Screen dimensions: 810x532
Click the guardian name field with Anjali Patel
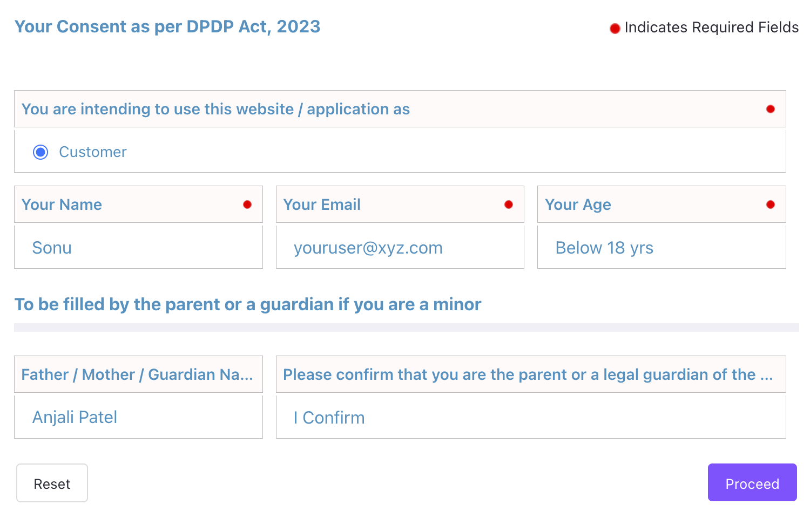tap(138, 417)
